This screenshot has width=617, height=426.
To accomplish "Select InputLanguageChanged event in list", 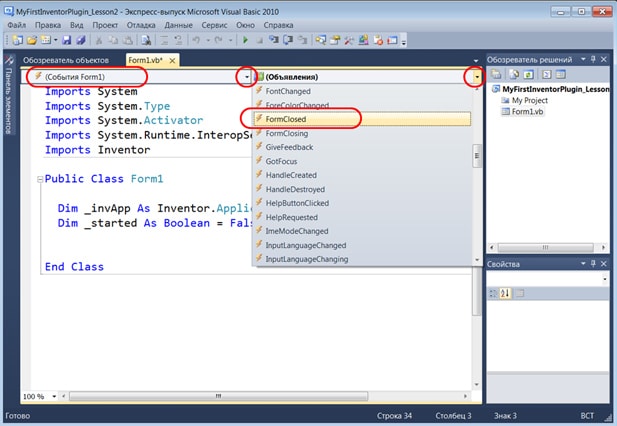I will click(x=362, y=245).
